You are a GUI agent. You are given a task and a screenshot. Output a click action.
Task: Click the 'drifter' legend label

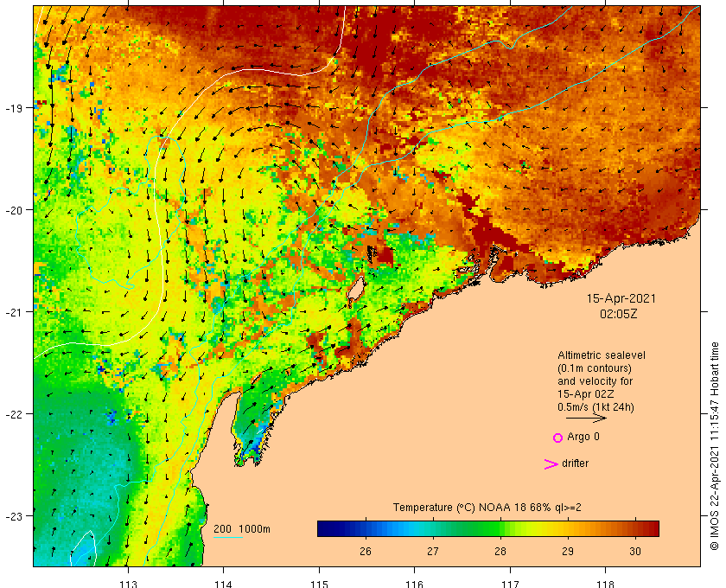[575, 463]
